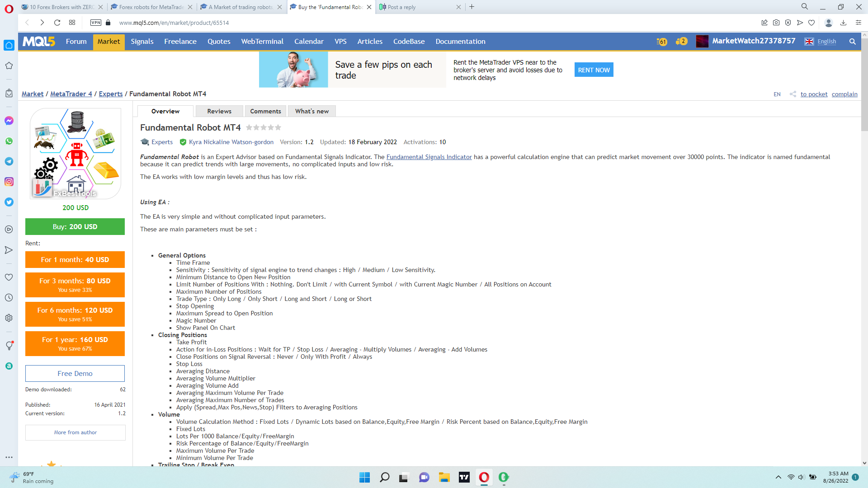
Task: Show hidden system tray icons chevron
Action: (x=778, y=477)
